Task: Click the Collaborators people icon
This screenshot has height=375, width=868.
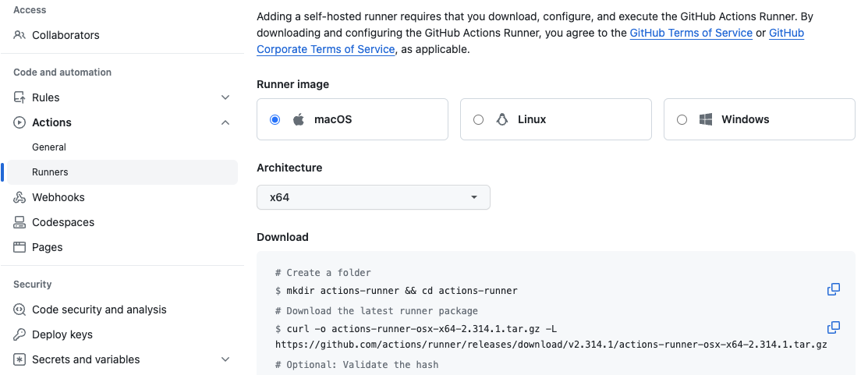Action: (19, 35)
